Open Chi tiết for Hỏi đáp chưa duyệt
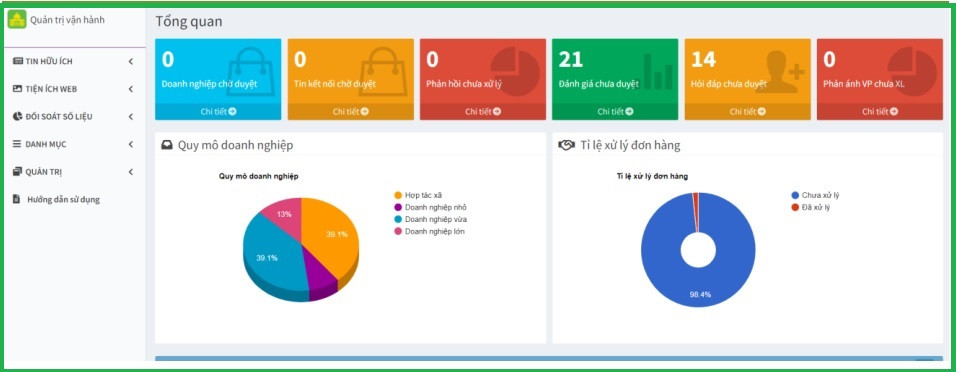Screen dimensions: 956x372 747,112
